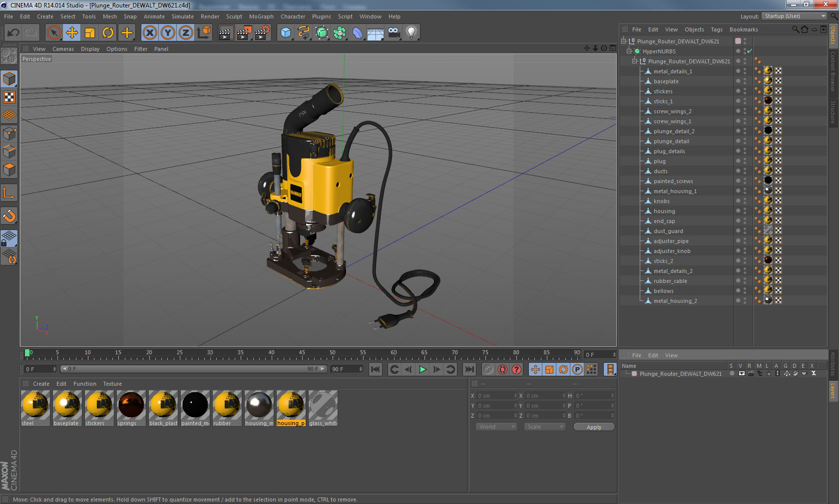This screenshot has width=839, height=504.
Task: Record active objects keyframe button
Action: [488, 369]
